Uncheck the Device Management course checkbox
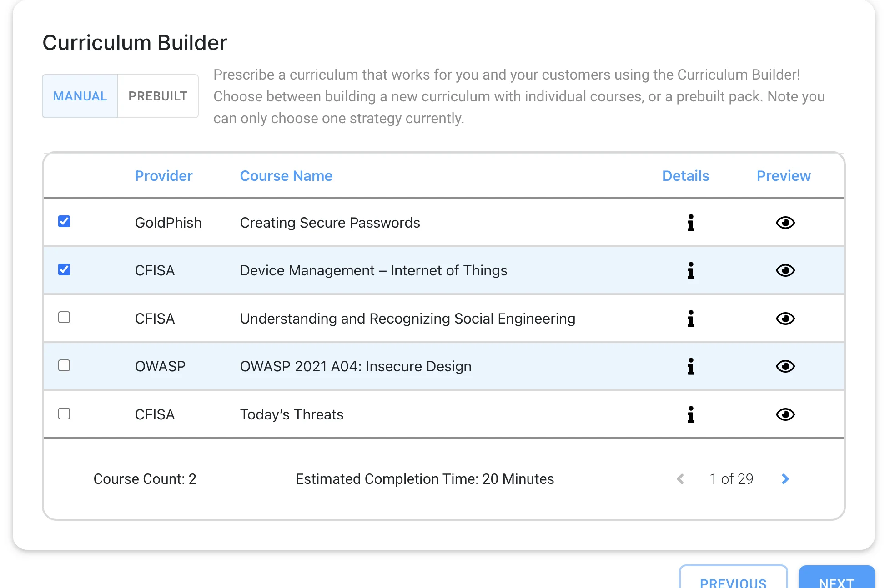The height and width of the screenshot is (588, 895). click(64, 270)
